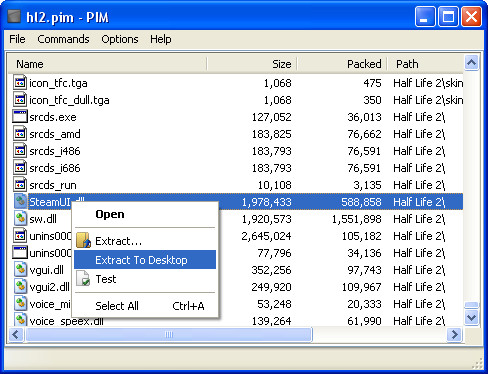This screenshot has height=374, width=488.
Task: Click the vgui2.dll file icon
Action: [x=20, y=286]
